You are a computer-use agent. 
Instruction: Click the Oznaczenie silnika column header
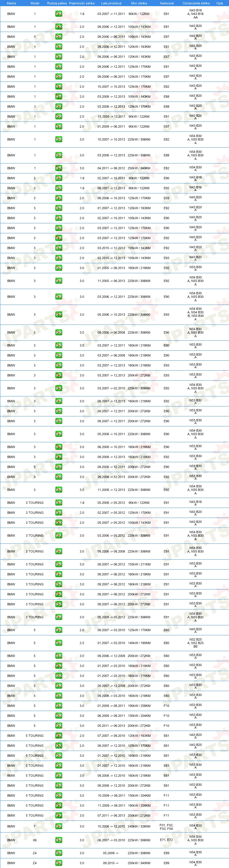point(196,3)
